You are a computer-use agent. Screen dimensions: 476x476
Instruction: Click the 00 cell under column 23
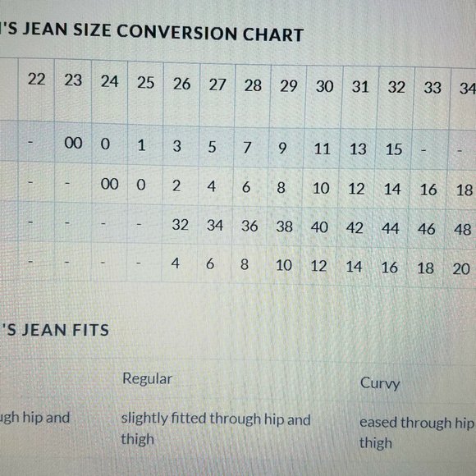pos(73,143)
